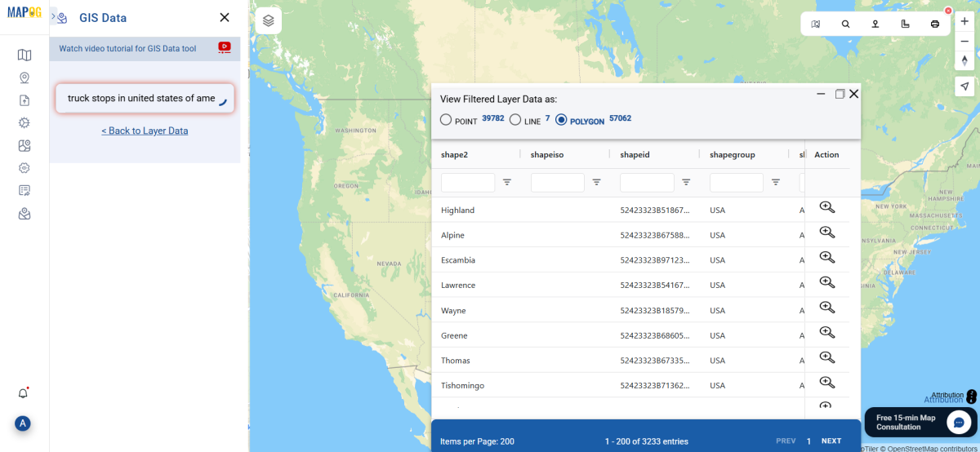Click the upload file icon in left sidebar
The width and height of the screenshot is (980, 452).
pos(24,100)
